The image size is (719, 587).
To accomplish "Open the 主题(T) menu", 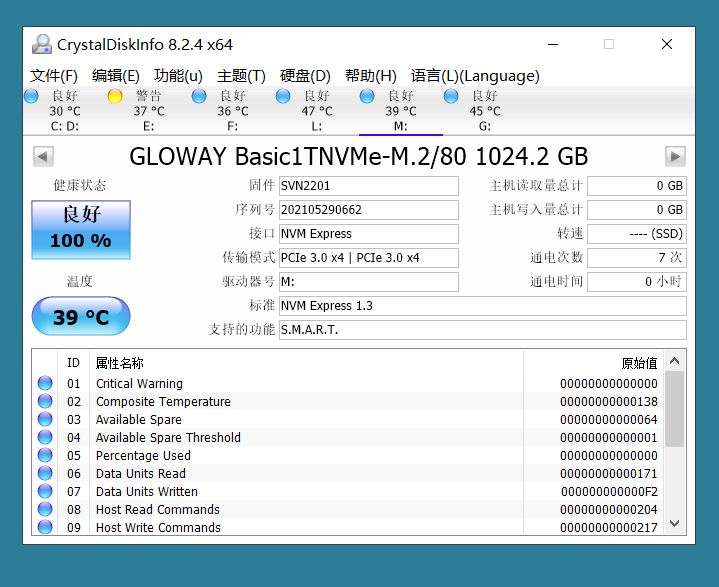I will click(x=241, y=76).
